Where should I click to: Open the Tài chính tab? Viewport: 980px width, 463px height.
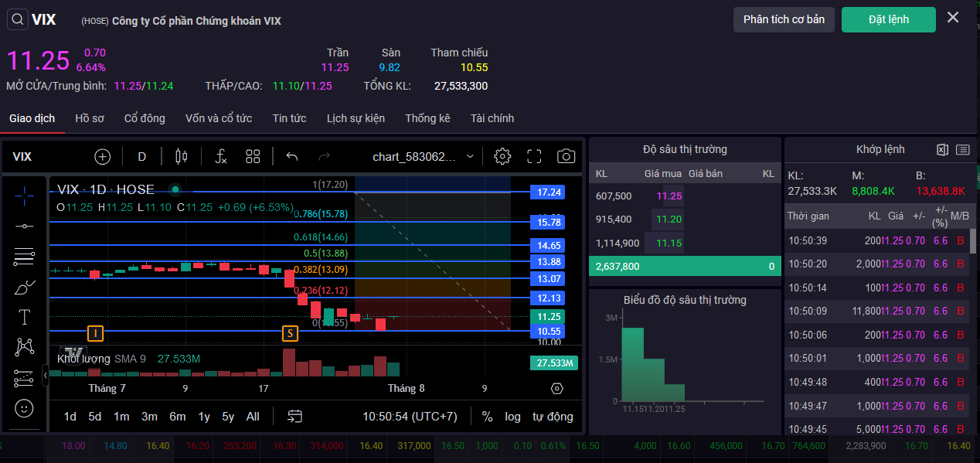(492, 118)
